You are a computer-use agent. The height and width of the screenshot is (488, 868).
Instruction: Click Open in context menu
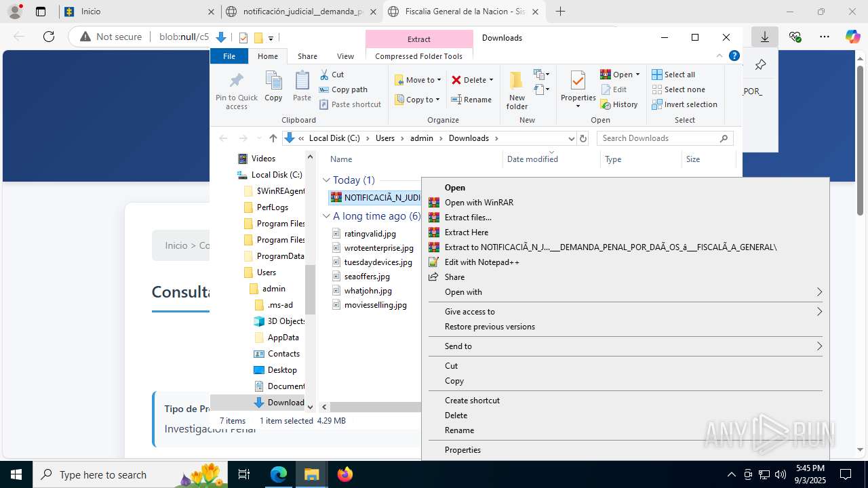[x=625, y=188]
